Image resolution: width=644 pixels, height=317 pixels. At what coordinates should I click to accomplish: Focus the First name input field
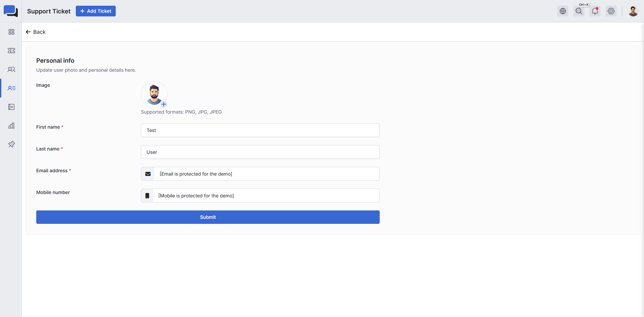(260, 130)
